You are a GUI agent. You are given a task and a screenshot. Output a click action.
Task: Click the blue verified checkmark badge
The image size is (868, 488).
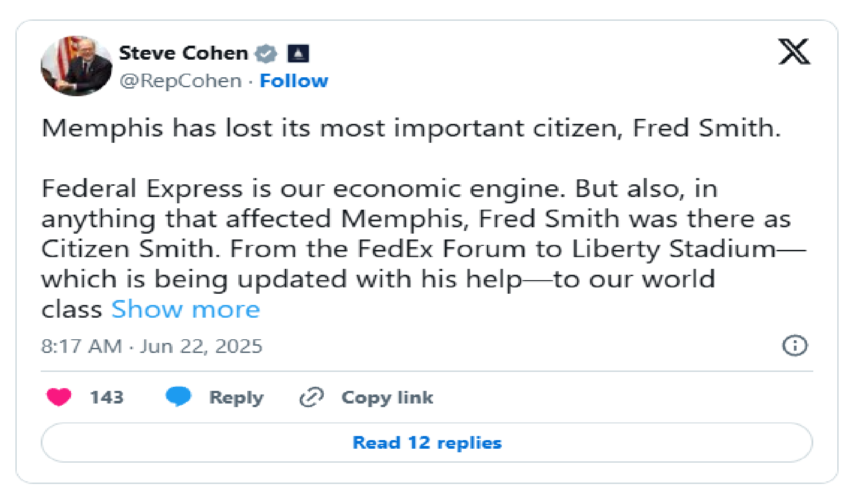pyautogui.click(x=266, y=54)
